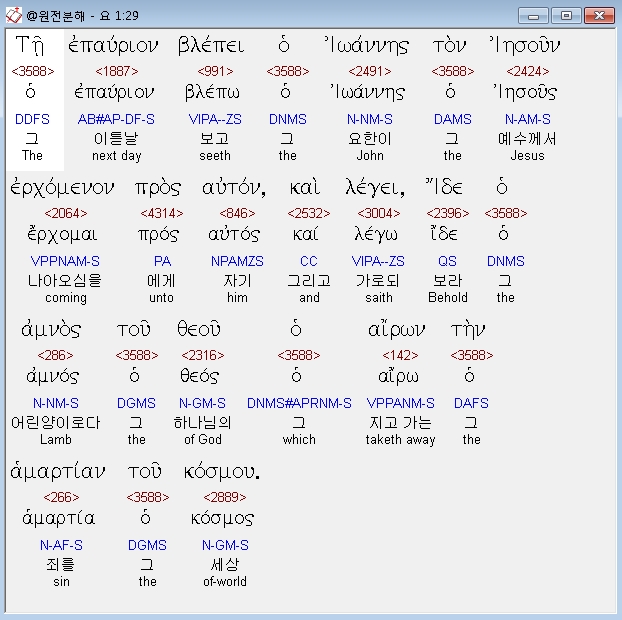Viewport: 622px width, 620px height.
Task: Select the Greek word αὐτόν,
Action: [234, 188]
